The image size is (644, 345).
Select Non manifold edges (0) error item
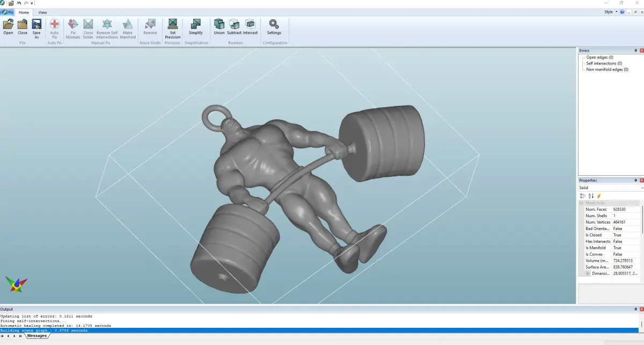click(607, 69)
